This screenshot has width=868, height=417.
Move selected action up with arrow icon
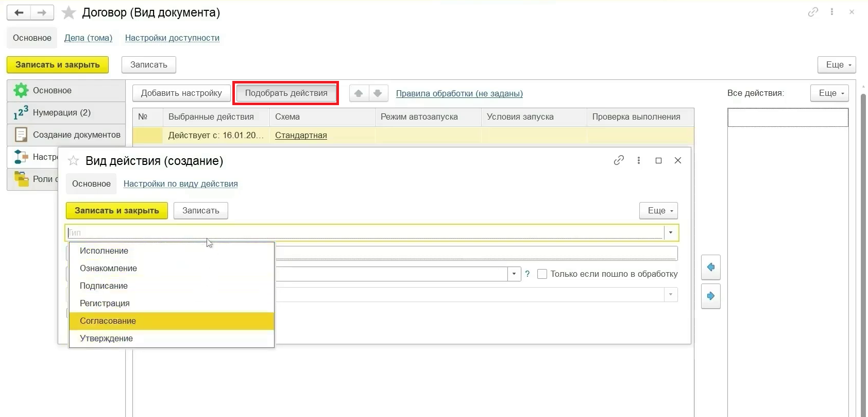pos(359,93)
